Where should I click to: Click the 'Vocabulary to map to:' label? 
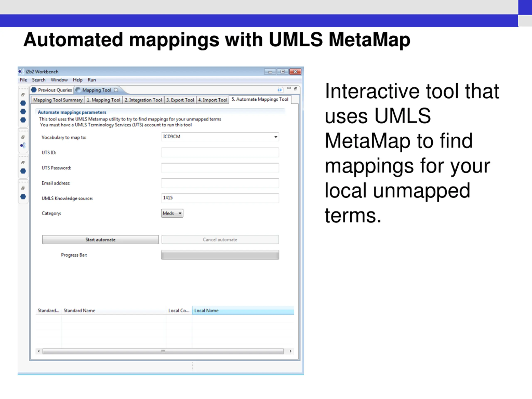point(64,137)
